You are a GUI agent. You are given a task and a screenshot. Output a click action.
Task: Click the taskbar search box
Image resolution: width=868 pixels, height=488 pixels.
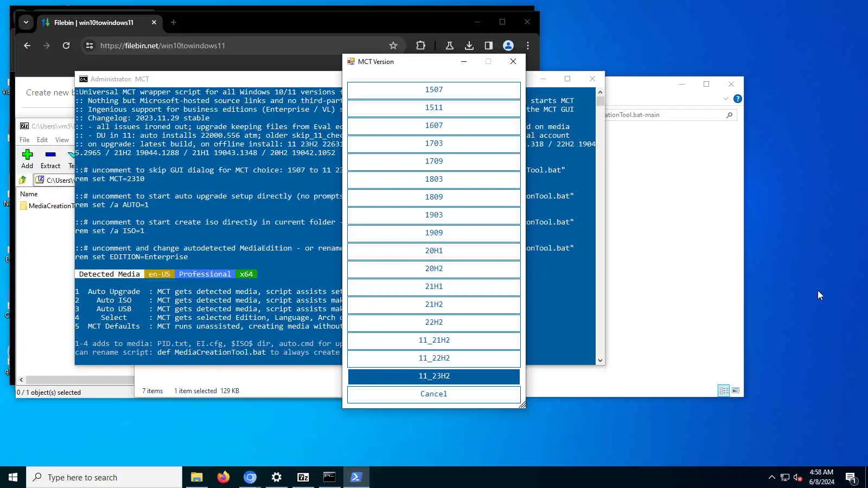(104, 477)
